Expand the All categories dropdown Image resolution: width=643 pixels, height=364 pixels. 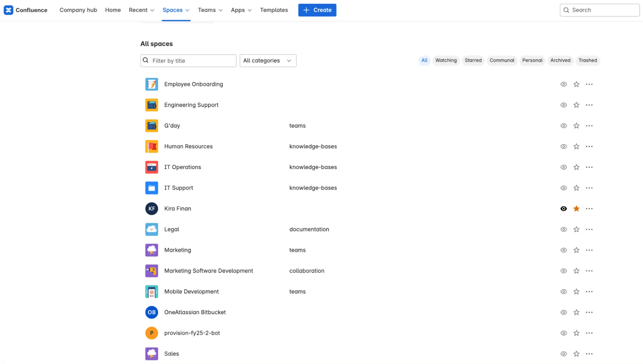[268, 61]
